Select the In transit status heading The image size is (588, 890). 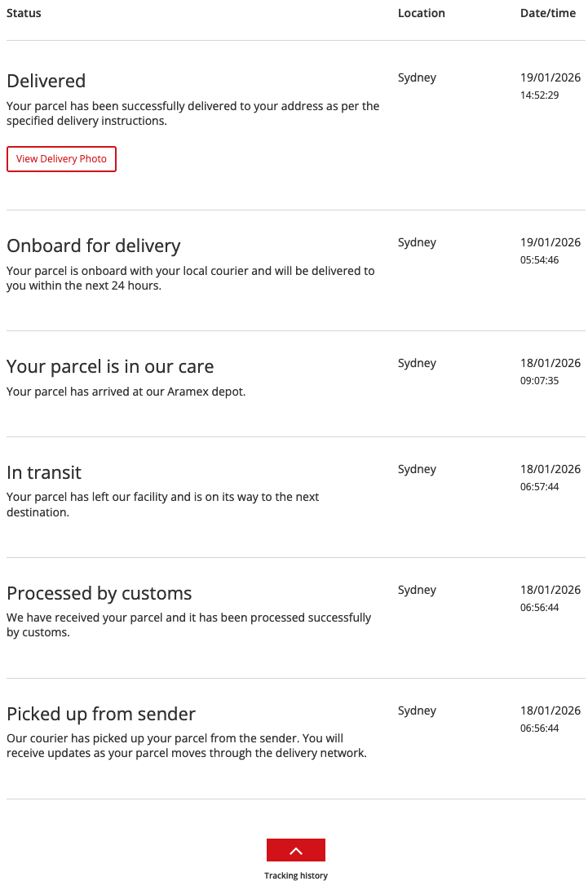tap(44, 472)
